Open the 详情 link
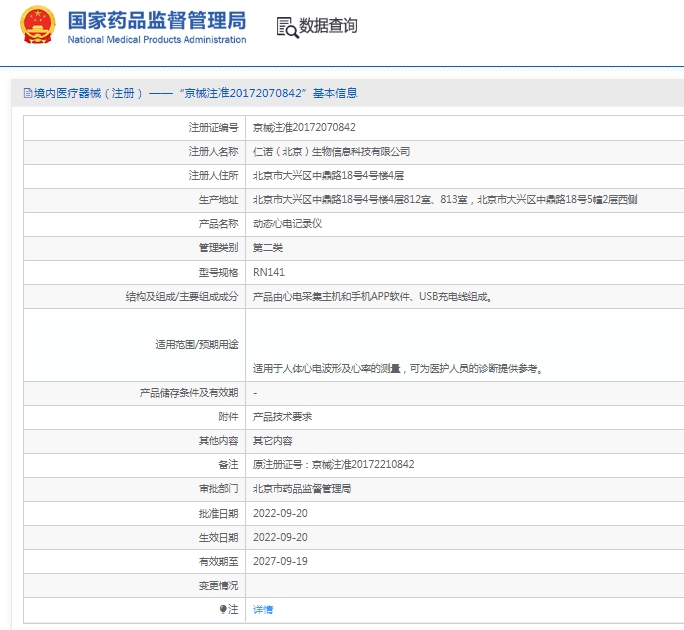684x630 pixels. (263, 609)
